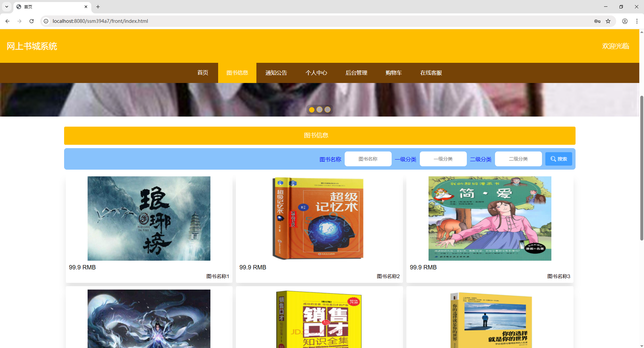Image resolution: width=644 pixels, height=348 pixels.
Task: Open Chrome three-dot menu
Action: (637, 21)
